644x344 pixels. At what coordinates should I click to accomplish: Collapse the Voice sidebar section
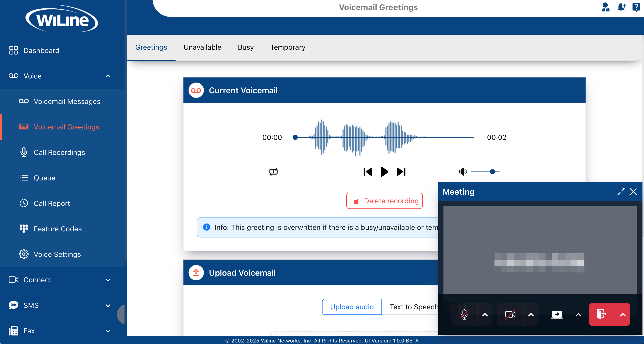coord(108,76)
